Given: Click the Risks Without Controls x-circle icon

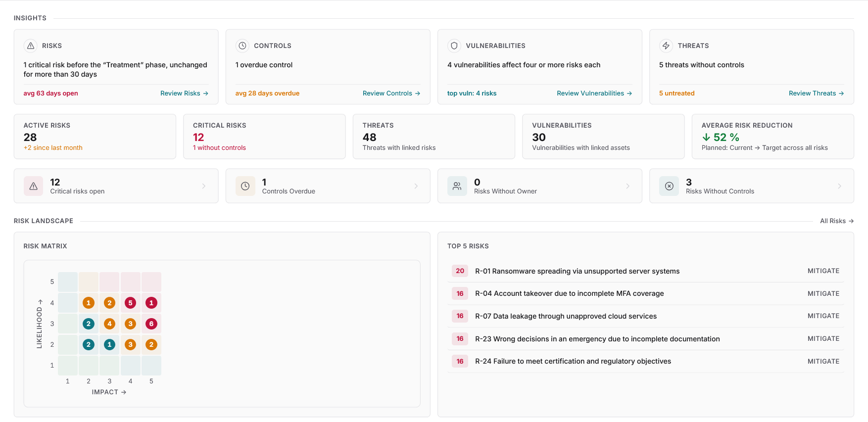Looking at the screenshot, I should (669, 186).
